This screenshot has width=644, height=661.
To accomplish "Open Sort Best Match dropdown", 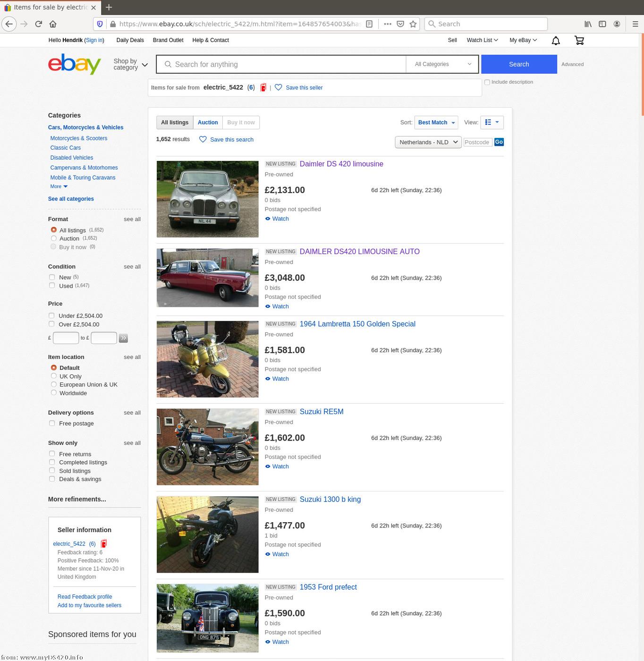I will (x=436, y=122).
